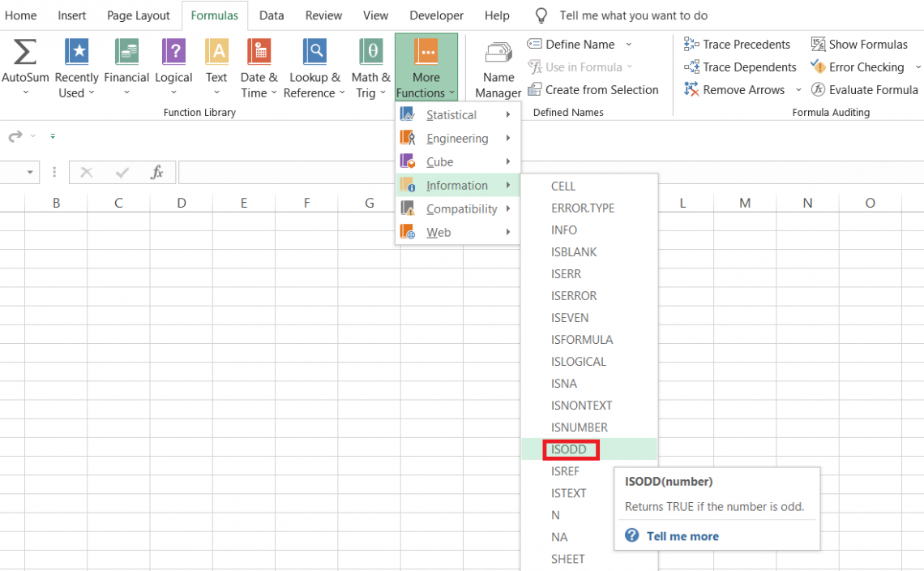Expand the Error Checking dropdown arrow
This screenshot has width=924, height=571.
coord(917,67)
